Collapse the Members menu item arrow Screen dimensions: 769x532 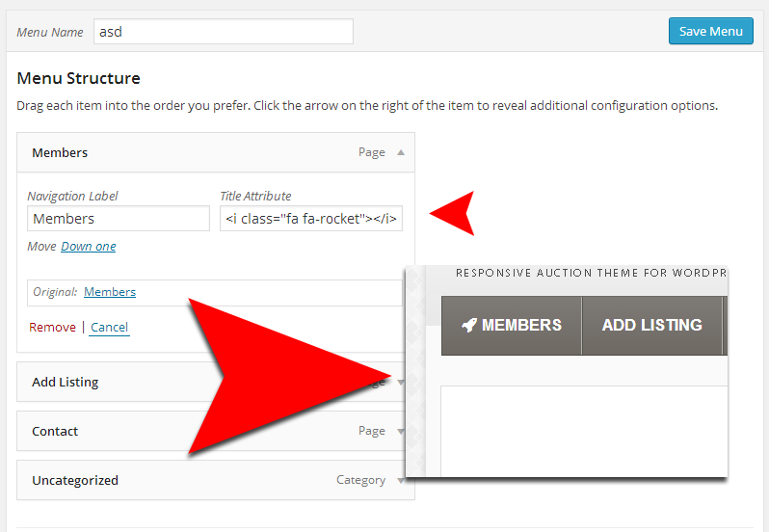401,152
